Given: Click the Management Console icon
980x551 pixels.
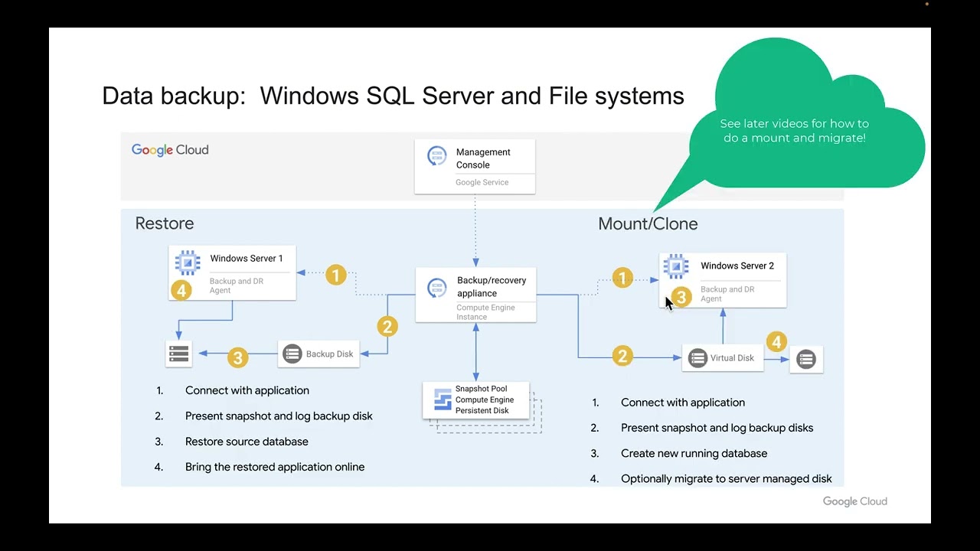Looking at the screenshot, I should pos(437,156).
